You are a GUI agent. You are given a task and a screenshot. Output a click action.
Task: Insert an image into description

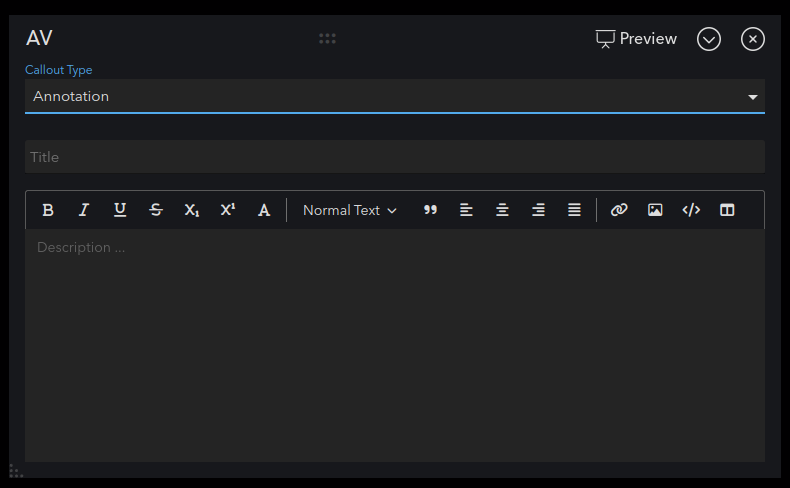pos(655,210)
